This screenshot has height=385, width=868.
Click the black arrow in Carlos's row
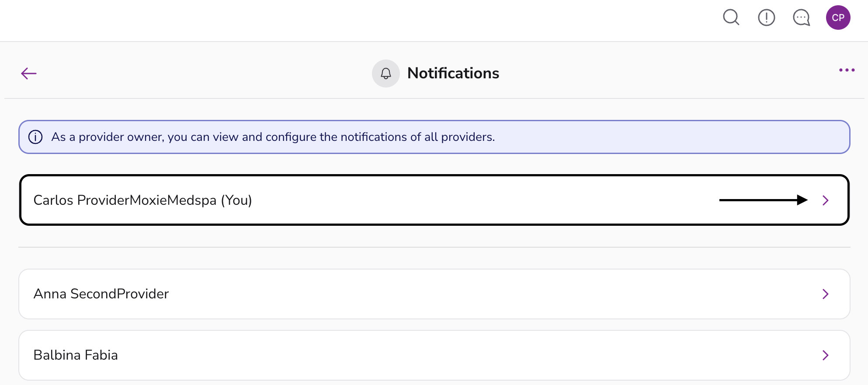[763, 200]
